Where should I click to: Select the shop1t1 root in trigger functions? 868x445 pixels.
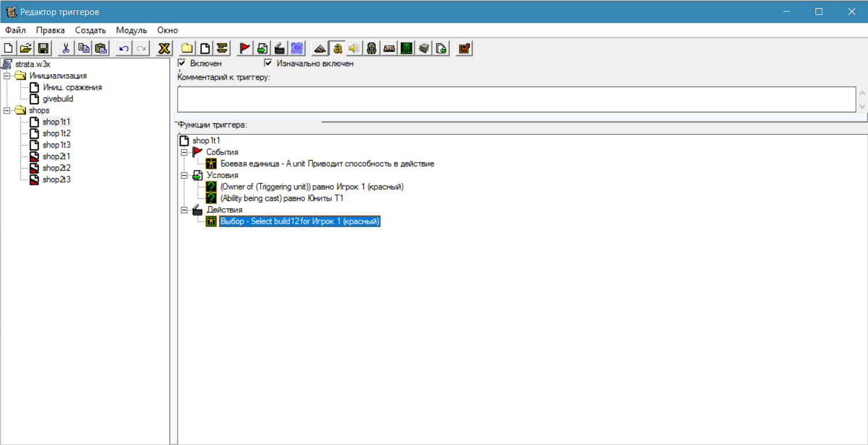tap(206, 141)
